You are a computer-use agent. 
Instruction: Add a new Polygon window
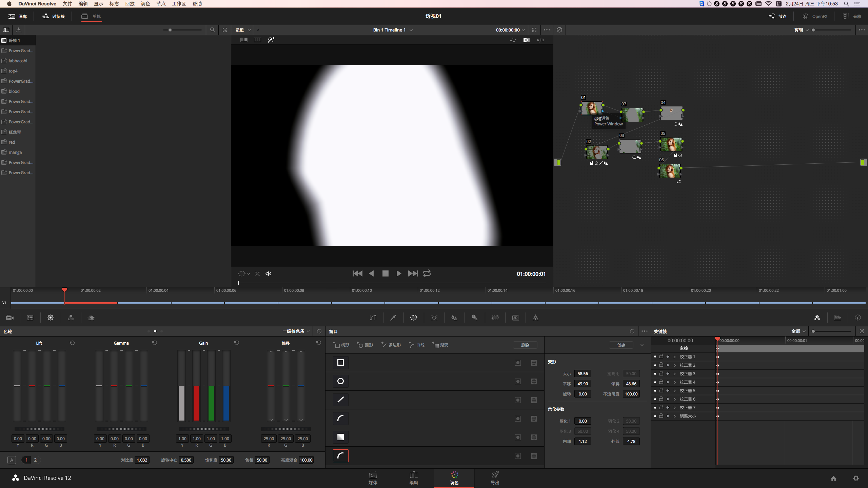pyautogui.click(x=391, y=345)
